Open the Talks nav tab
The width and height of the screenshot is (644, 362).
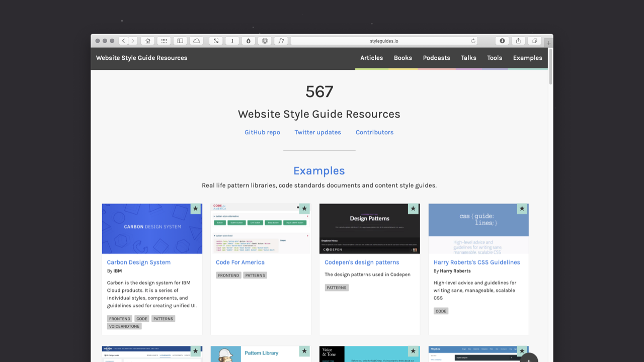[x=468, y=58]
